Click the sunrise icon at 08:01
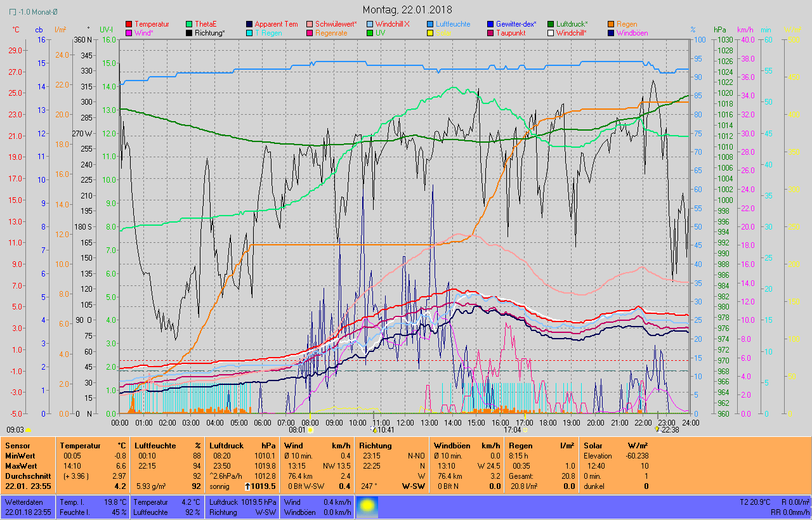This screenshot has height=520, width=812. coord(311,430)
